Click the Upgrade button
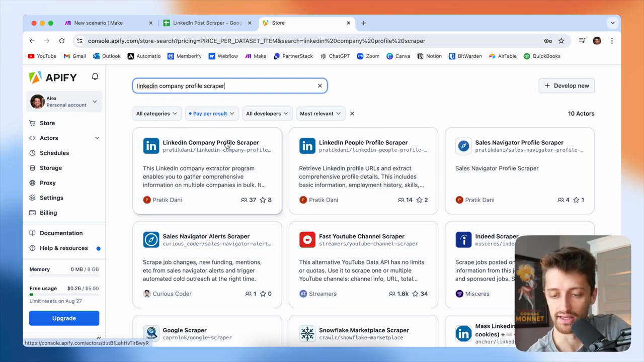 [64, 318]
